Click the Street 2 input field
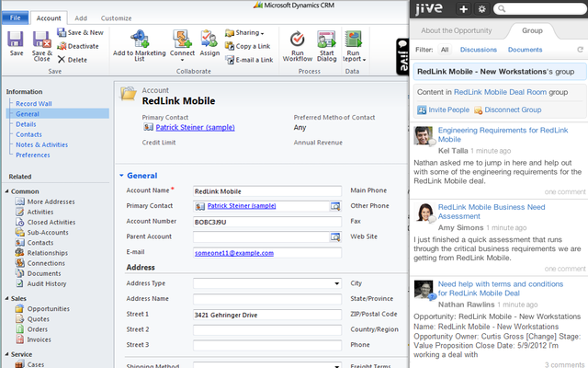 tap(266, 328)
